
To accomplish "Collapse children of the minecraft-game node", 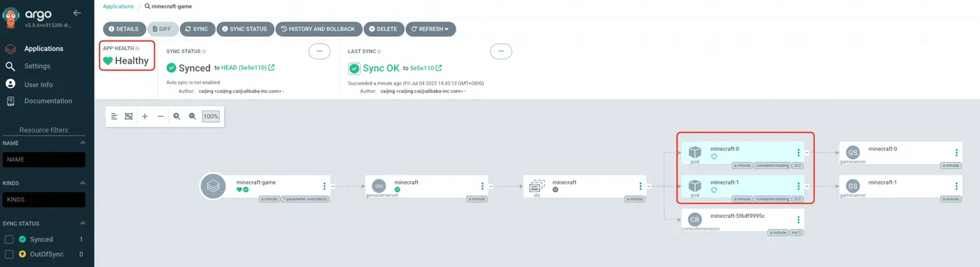I will coord(333,186).
